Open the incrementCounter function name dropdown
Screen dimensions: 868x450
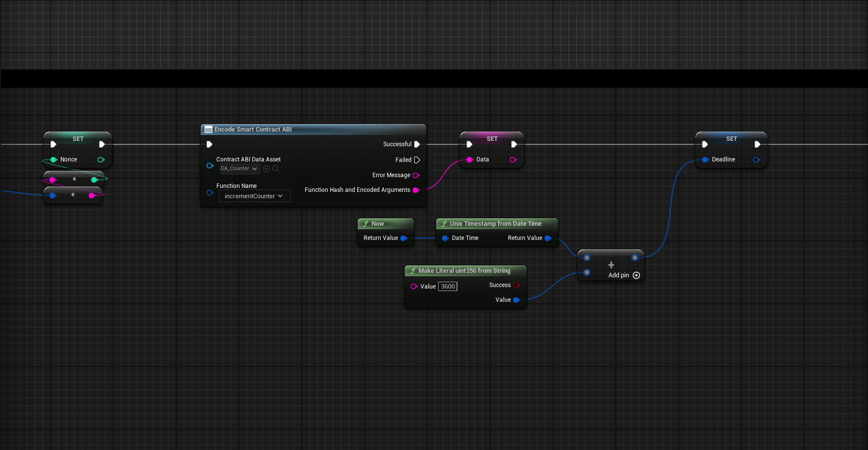[254, 196]
